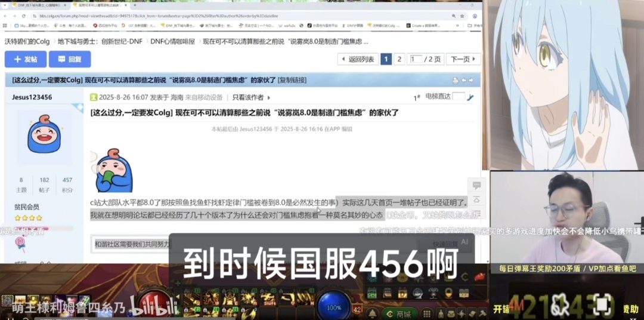Click the page number input box
This screenshot has height=320, width=644.
click(416, 59)
